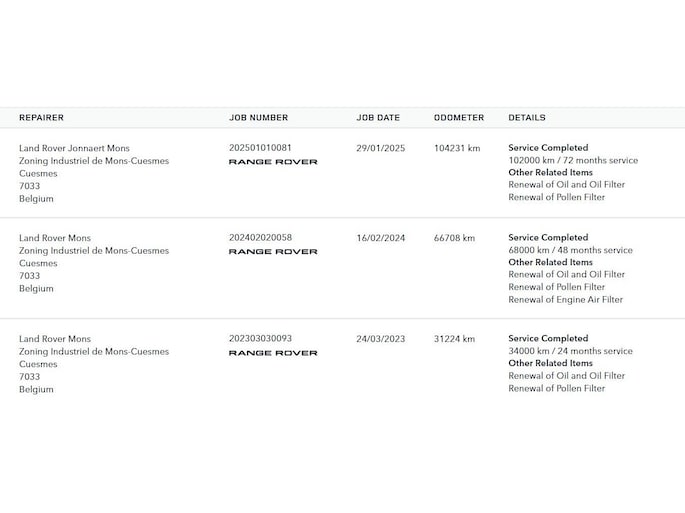Click the Range Rover logo under job 202402020058
The height and width of the screenshot is (513, 685).
click(x=259, y=252)
